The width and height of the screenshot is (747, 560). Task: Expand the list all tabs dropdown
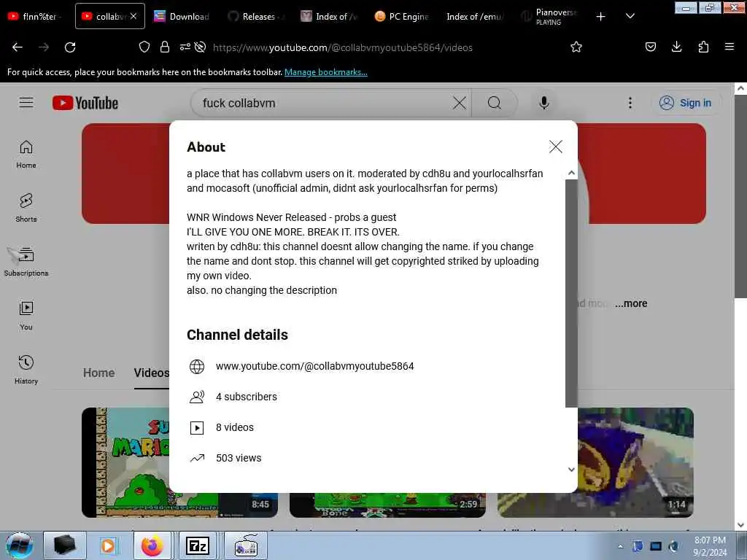pos(630,16)
